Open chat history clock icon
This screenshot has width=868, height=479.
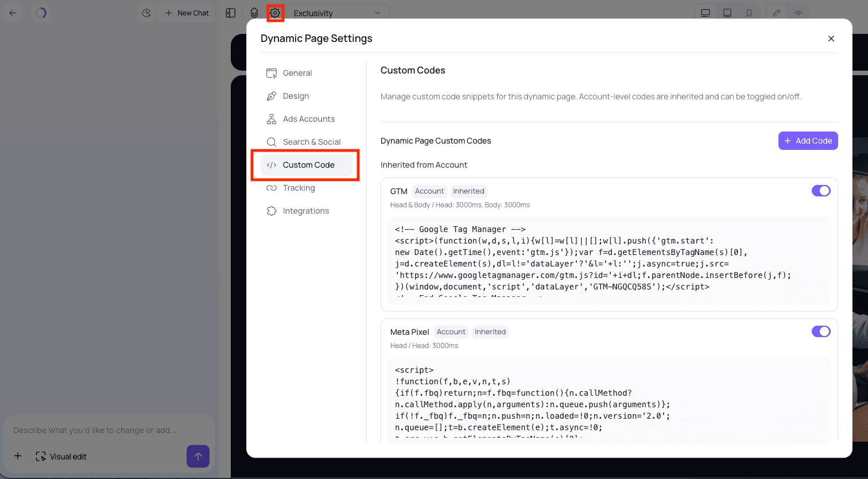(x=147, y=13)
